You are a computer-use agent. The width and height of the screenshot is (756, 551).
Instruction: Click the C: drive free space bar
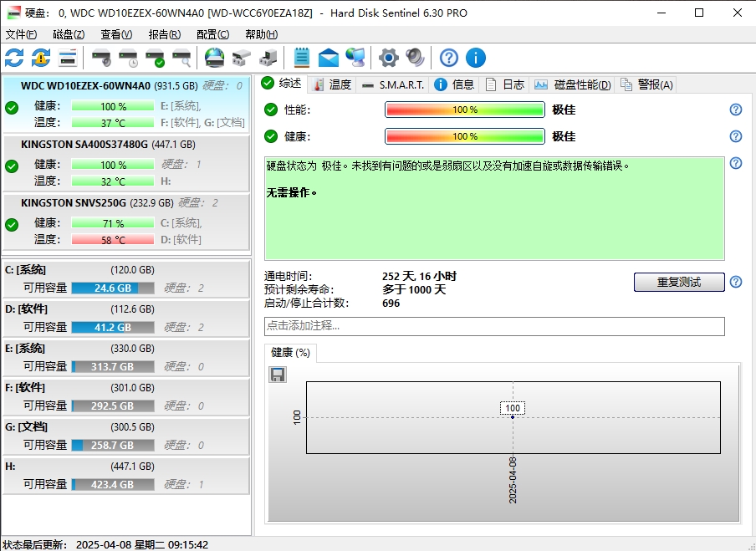113,288
